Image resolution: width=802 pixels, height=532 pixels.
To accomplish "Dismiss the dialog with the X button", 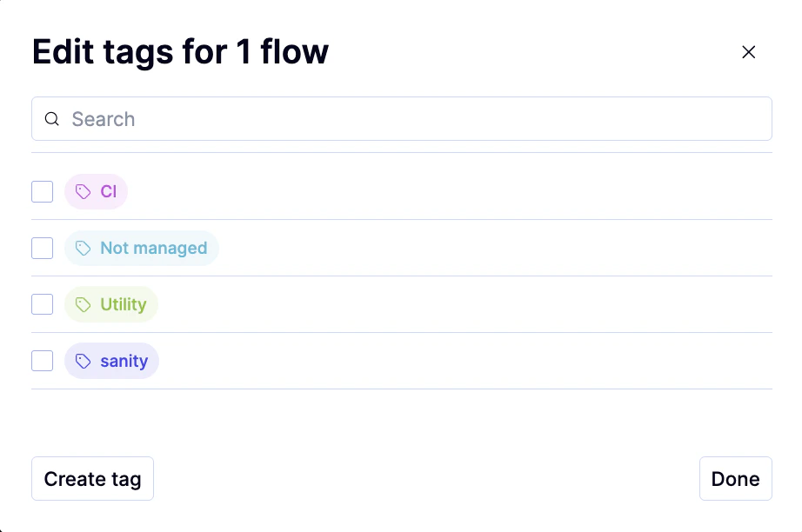I will point(749,52).
